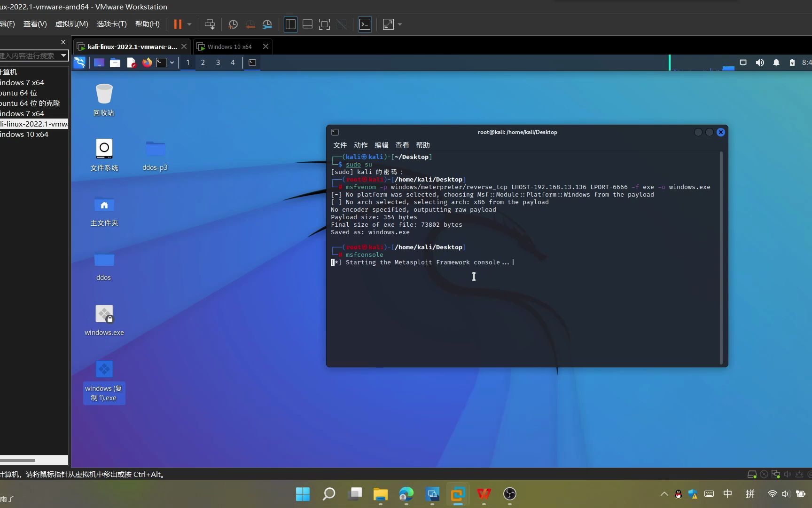Image resolution: width=812 pixels, height=508 pixels.
Task: Select the kali-linux-2022.1-vmware tab
Action: point(132,47)
